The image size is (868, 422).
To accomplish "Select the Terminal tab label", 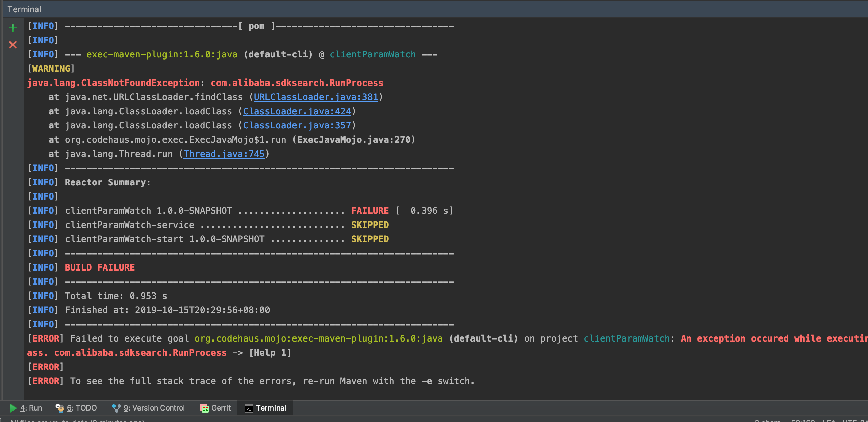I will tap(271, 408).
